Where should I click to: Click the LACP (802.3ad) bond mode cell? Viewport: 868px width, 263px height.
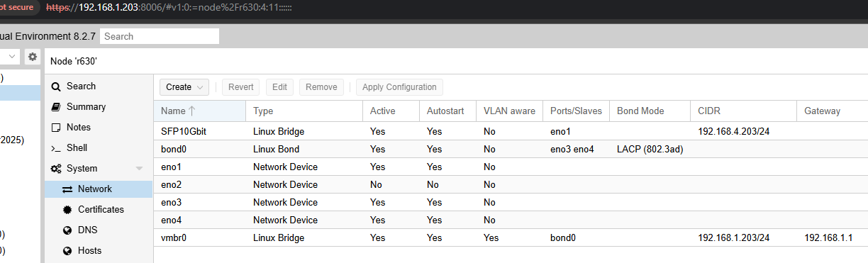pos(650,149)
